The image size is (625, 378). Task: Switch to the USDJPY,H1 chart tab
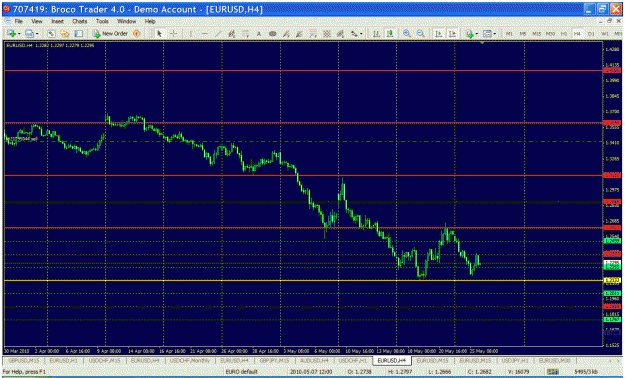click(x=514, y=360)
